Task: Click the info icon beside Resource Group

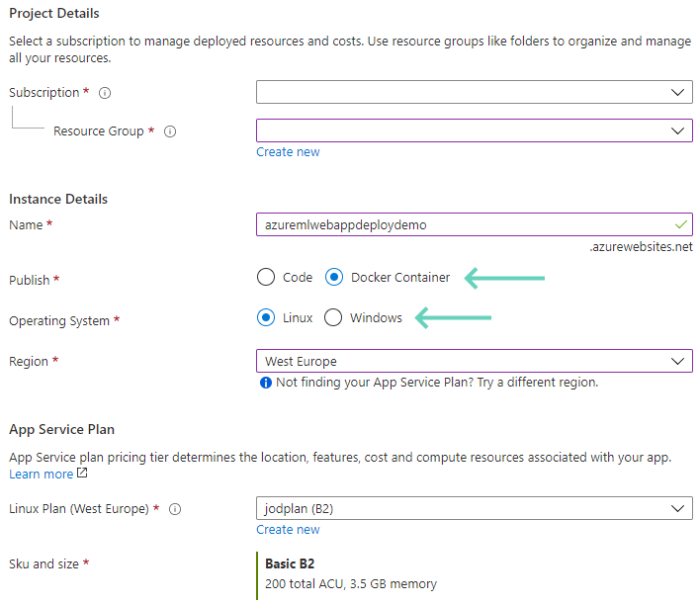Action: click(x=170, y=131)
